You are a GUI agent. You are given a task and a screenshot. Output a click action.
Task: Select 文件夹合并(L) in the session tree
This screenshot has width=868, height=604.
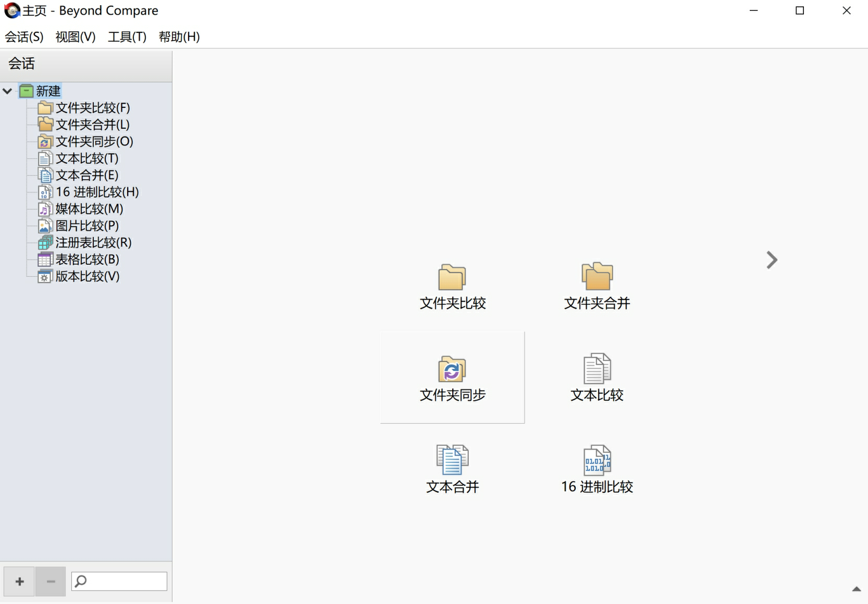click(93, 125)
